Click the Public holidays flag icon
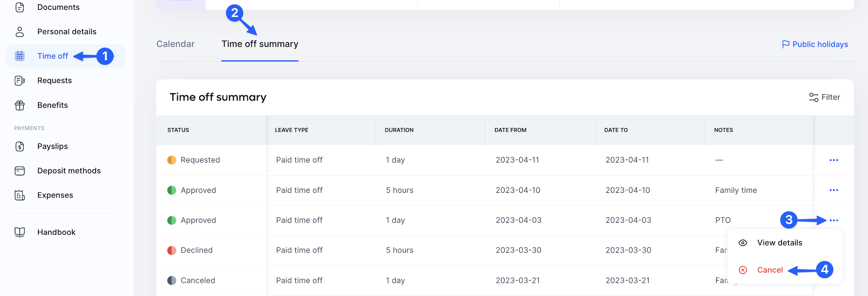The width and height of the screenshot is (868, 296). (x=786, y=44)
